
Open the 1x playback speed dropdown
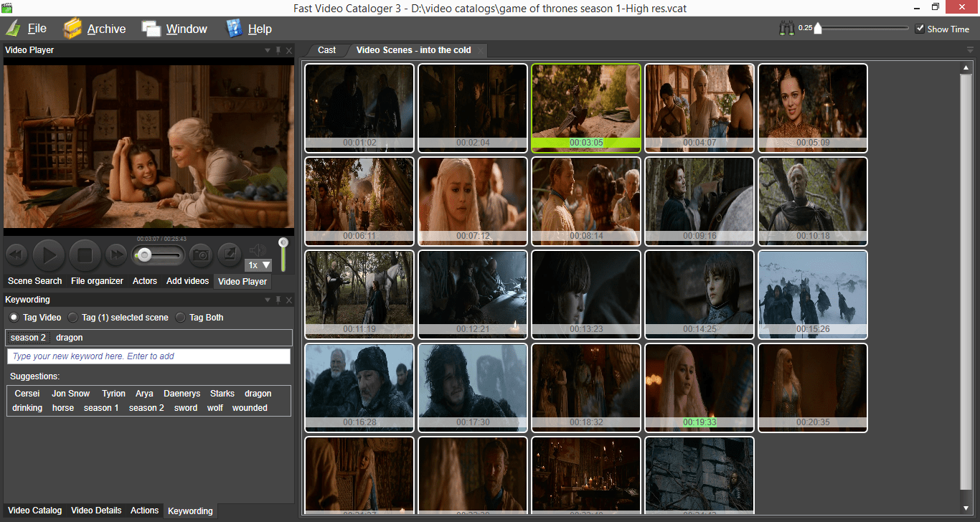click(x=258, y=265)
